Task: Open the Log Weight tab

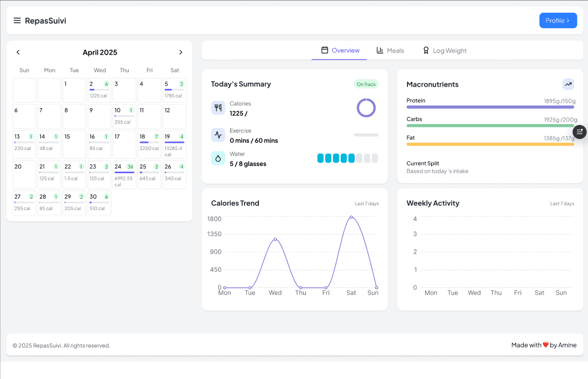Action: click(444, 51)
